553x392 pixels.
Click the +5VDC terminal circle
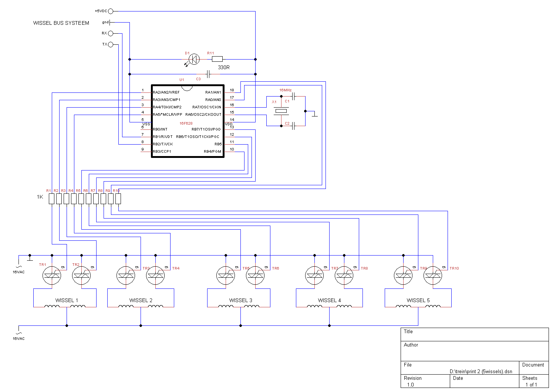111,11
